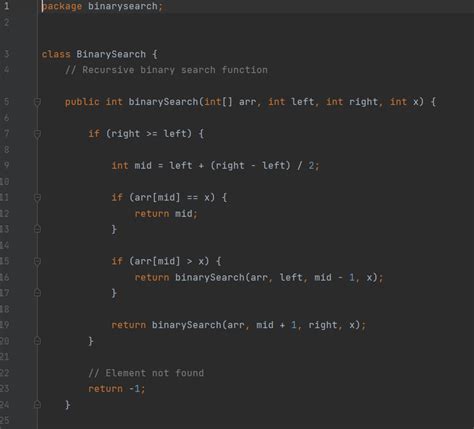Click the fold end marker on line 24
The image size is (474, 429).
pyautogui.click(x=37, y=404)
